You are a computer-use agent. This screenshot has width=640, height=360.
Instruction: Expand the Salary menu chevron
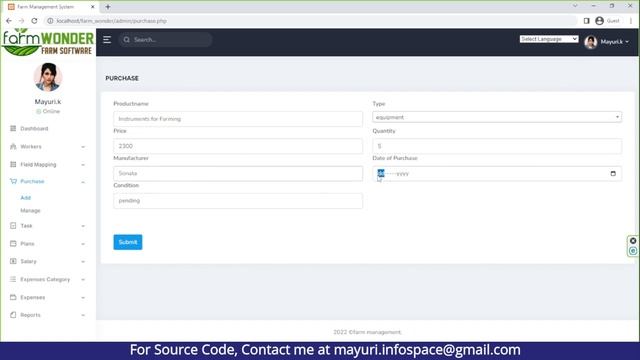83,262
